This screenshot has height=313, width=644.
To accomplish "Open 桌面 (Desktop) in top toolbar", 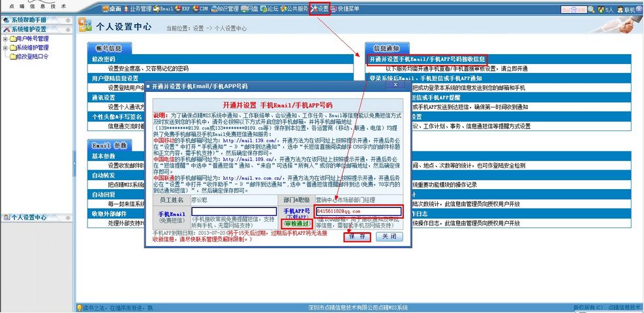I will click(x=111, y=9).
